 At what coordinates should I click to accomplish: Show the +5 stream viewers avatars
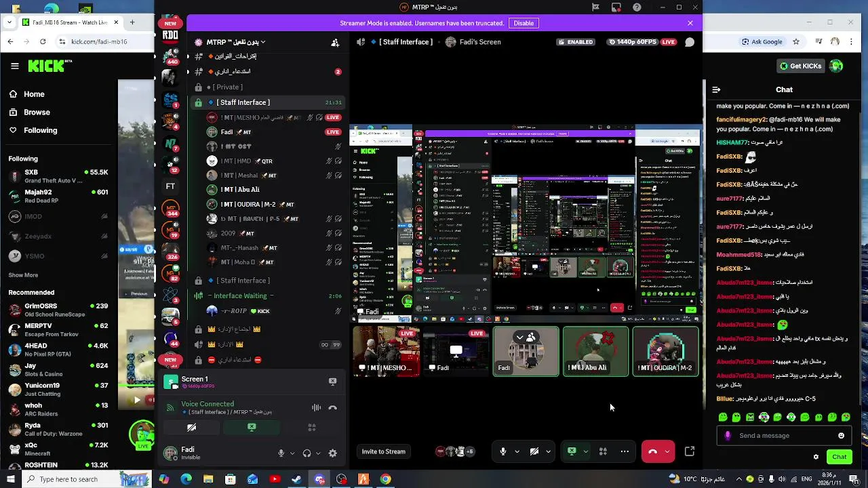point(469,451)
